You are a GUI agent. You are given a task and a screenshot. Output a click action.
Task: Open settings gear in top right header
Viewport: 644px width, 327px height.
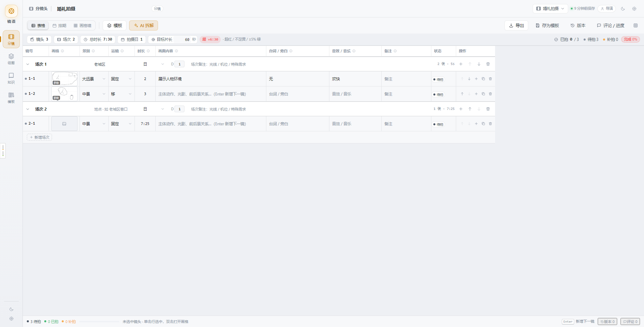pos(634,9)
